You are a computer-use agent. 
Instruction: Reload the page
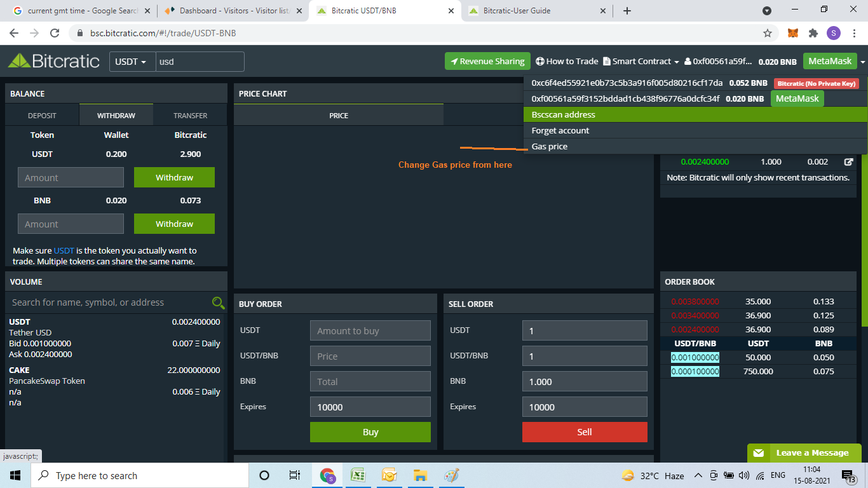(55, 33)
